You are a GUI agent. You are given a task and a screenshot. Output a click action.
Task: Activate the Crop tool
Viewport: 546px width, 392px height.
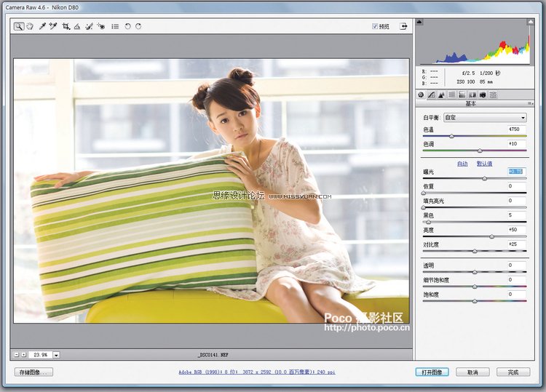[66, 26]
